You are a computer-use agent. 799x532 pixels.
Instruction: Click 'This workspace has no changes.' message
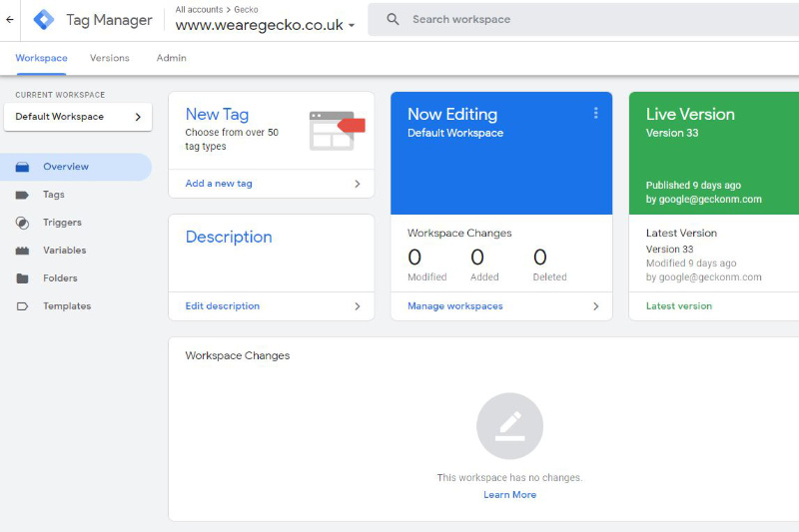[509, 477]
